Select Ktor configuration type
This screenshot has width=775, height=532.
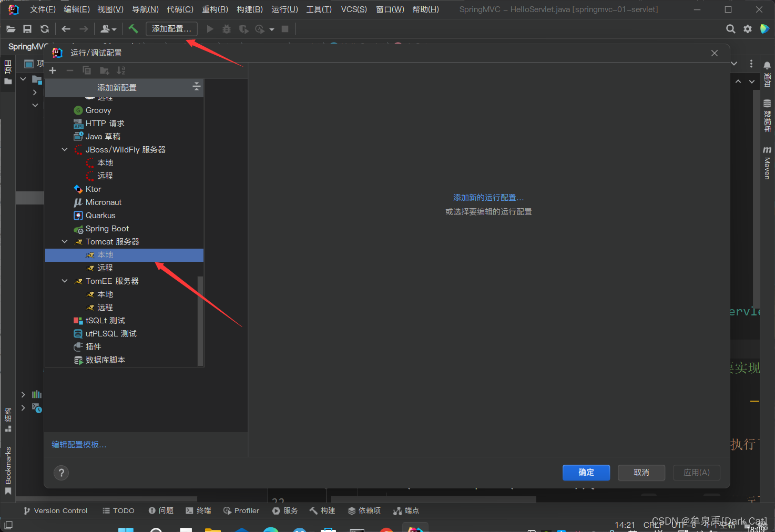[124, 189]
